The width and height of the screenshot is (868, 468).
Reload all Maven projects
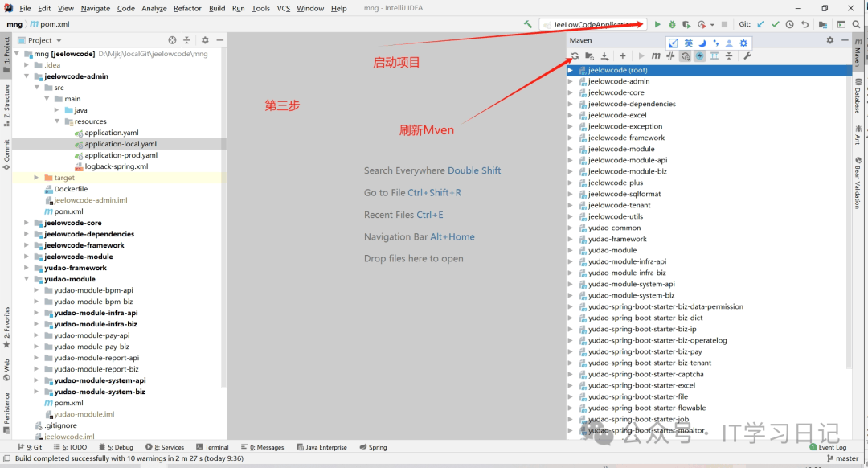(x=575, y=56)
